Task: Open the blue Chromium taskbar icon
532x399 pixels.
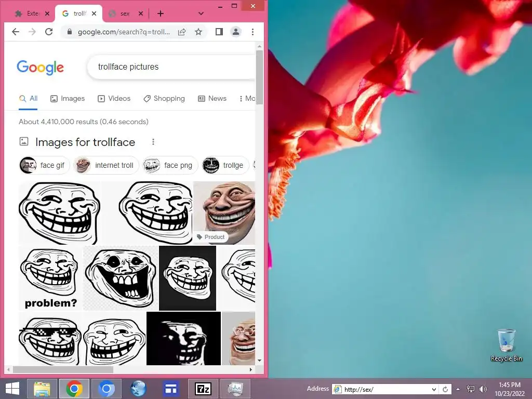Action: [106, 389]
